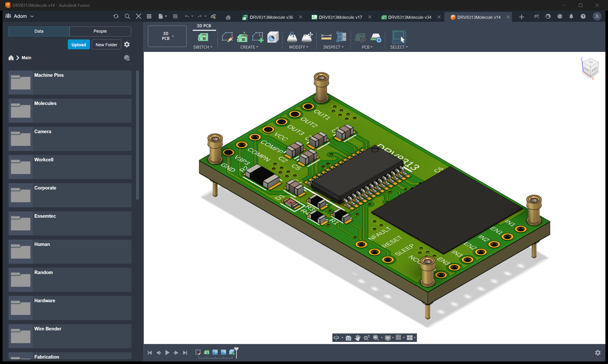Click the extensions icon beside new tab plus
608x364 pixels.
click(536, 16)
